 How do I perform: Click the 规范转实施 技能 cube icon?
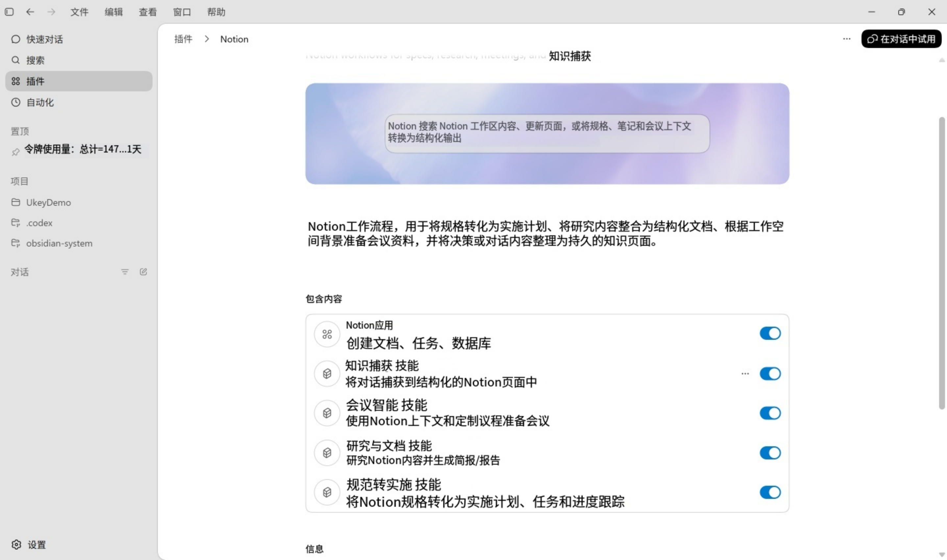[327, 492]
